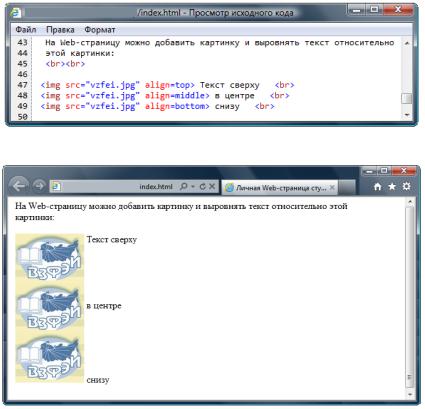Click scroll down arrow in source viewer
The width and height of the screenshot is (425, 409).
(407, 115)
